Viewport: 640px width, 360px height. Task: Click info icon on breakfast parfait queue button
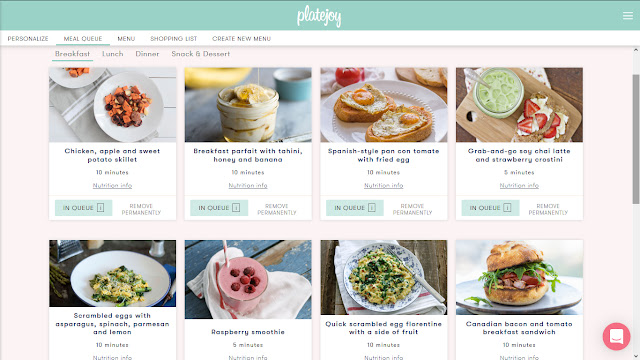tap(236, 208)
